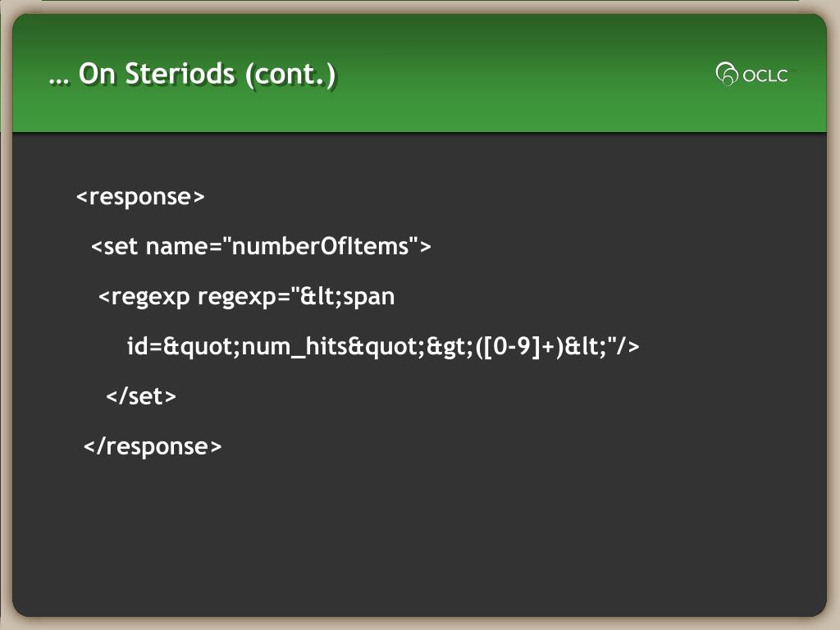The image size is (840, 630).
Task: Click the opening <response> tag line
Action: coord(140,197)
